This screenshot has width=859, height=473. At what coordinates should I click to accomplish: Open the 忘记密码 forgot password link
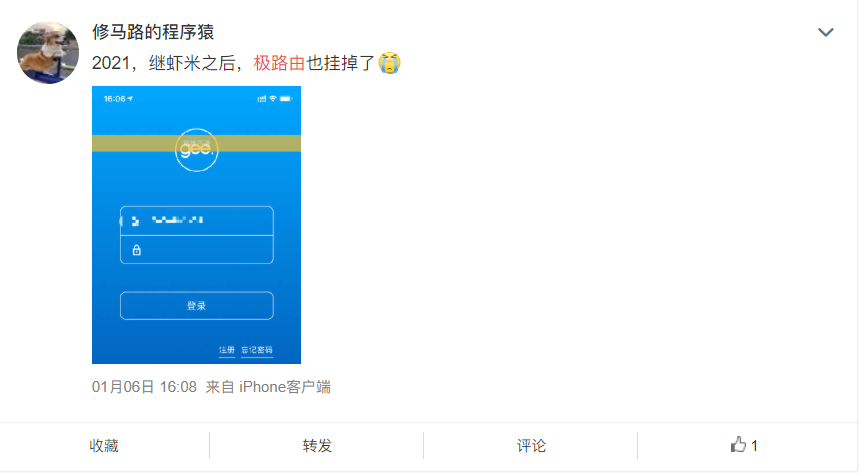(257, 350)
